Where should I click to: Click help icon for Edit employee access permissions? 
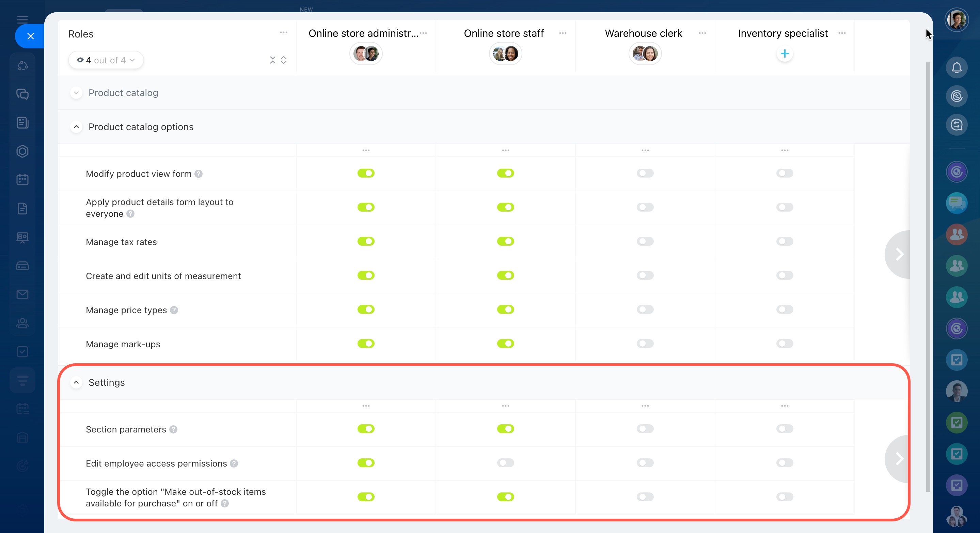tap(234, 463)
